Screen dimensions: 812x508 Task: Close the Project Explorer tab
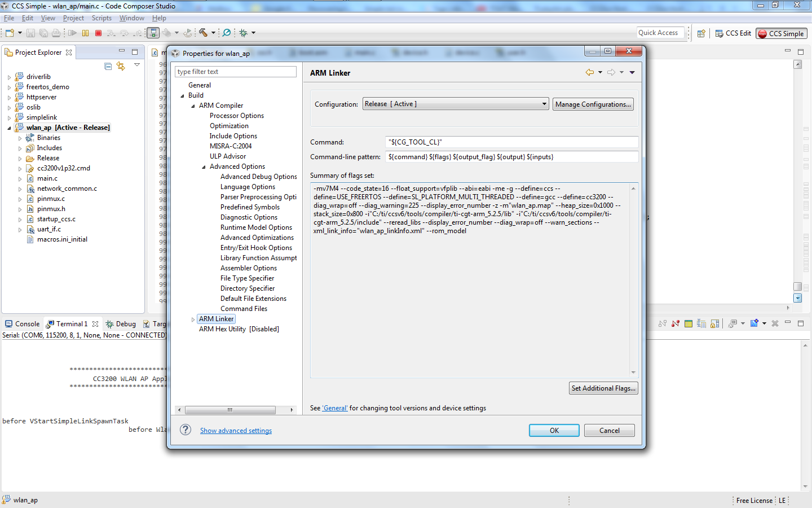tap(69, 52)
